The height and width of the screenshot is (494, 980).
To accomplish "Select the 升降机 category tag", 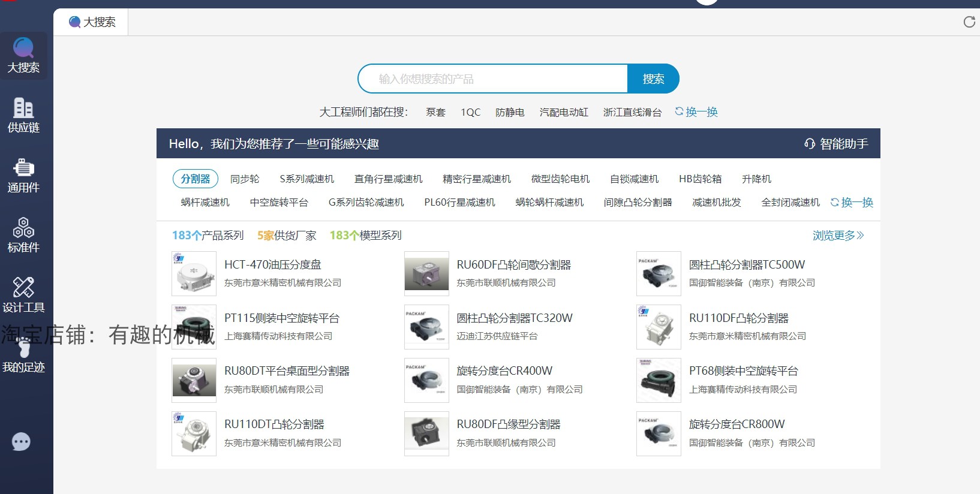I will click(x=756, y=179).
